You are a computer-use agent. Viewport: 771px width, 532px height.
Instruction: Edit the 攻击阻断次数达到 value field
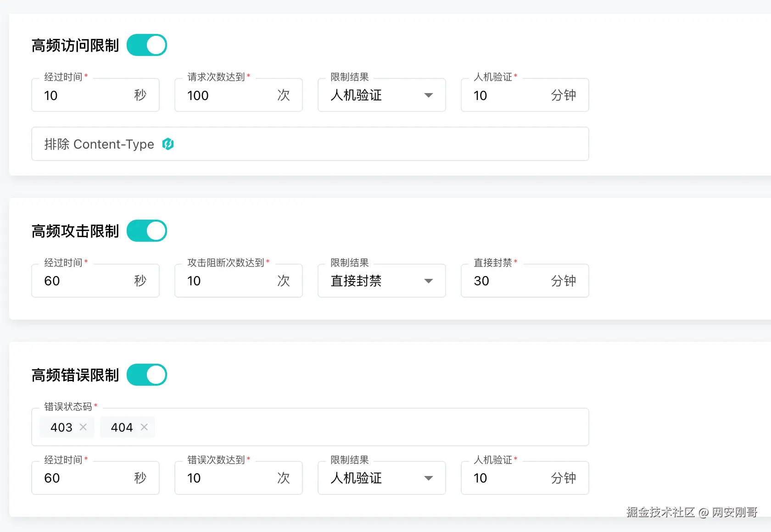(x=229, y=281)
